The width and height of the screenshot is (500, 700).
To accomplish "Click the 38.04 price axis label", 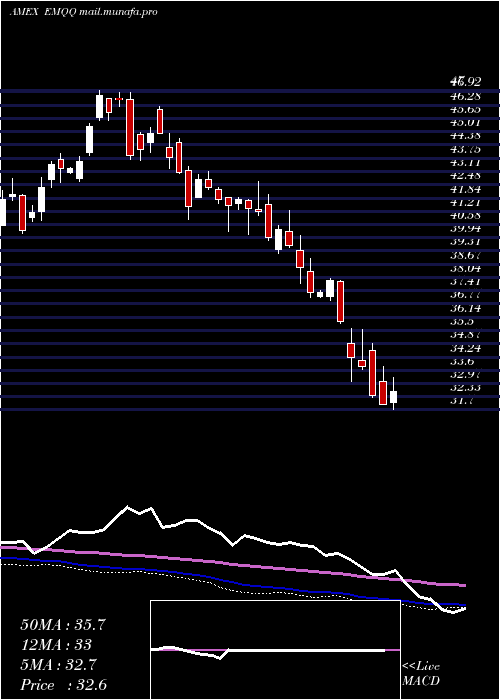I will click(x=465, y=268).
